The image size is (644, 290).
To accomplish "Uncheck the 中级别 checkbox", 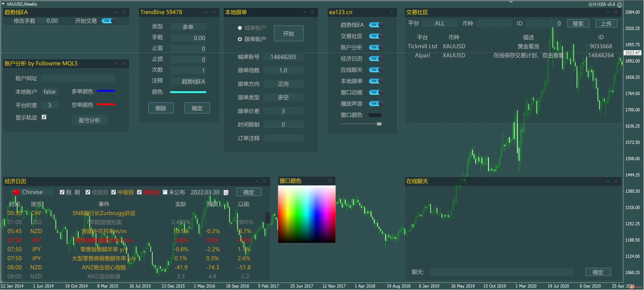I will coord(114,192).
